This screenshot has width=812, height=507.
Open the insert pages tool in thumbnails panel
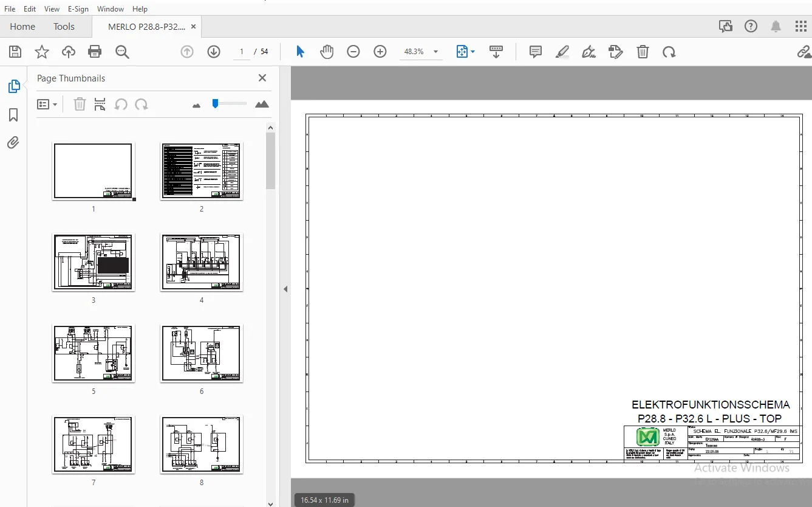100,105
